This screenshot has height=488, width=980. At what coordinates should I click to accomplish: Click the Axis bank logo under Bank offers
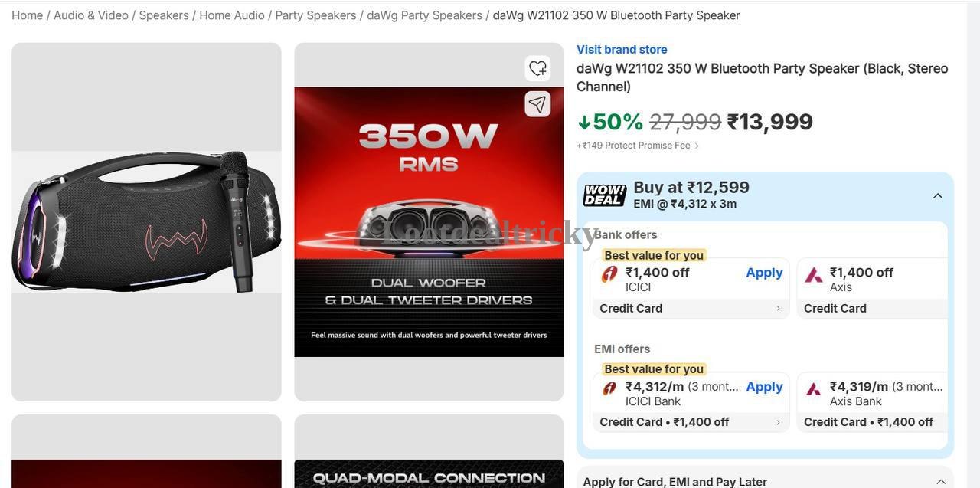[x=814, y=274]
